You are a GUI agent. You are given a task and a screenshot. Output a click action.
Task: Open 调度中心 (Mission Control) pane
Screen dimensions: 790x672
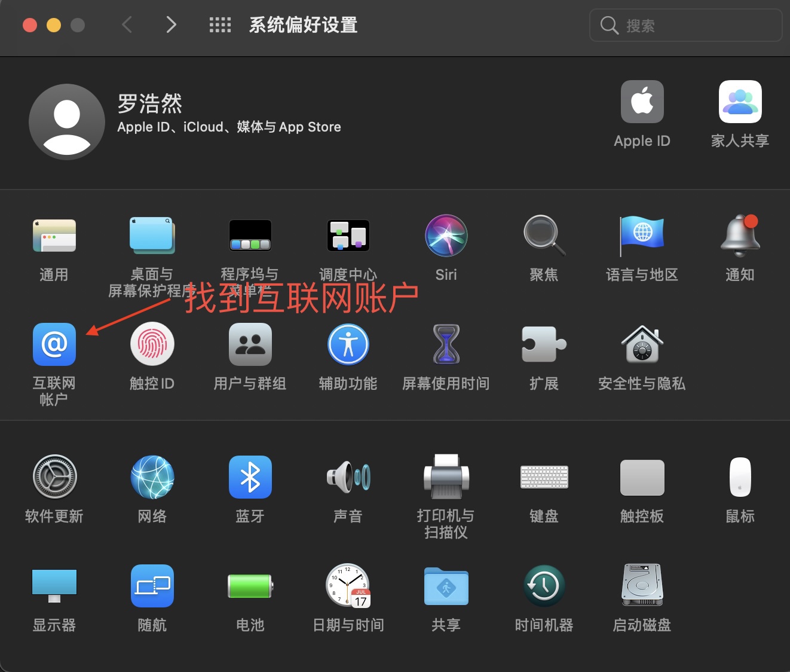(x=348, y=236)
